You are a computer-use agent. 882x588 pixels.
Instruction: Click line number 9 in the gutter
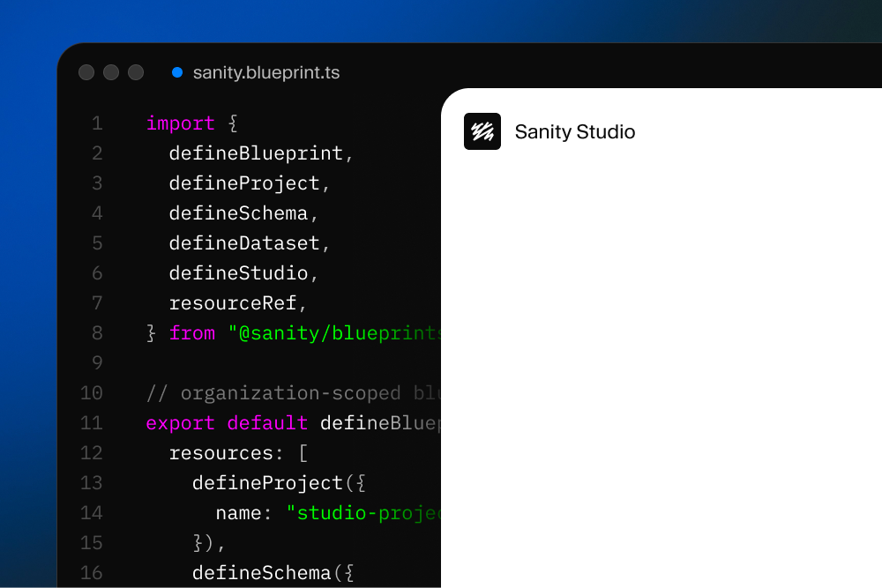coord(97,363)
